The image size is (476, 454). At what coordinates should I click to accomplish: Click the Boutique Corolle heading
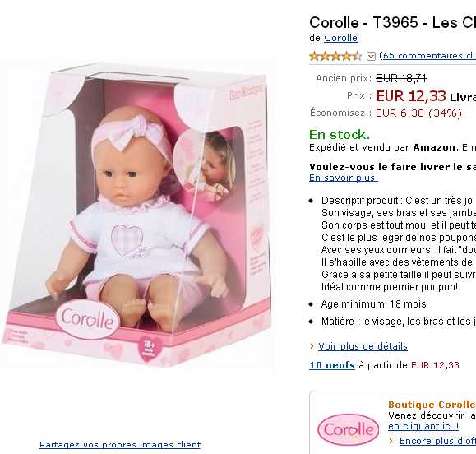[x=432, y=405]
